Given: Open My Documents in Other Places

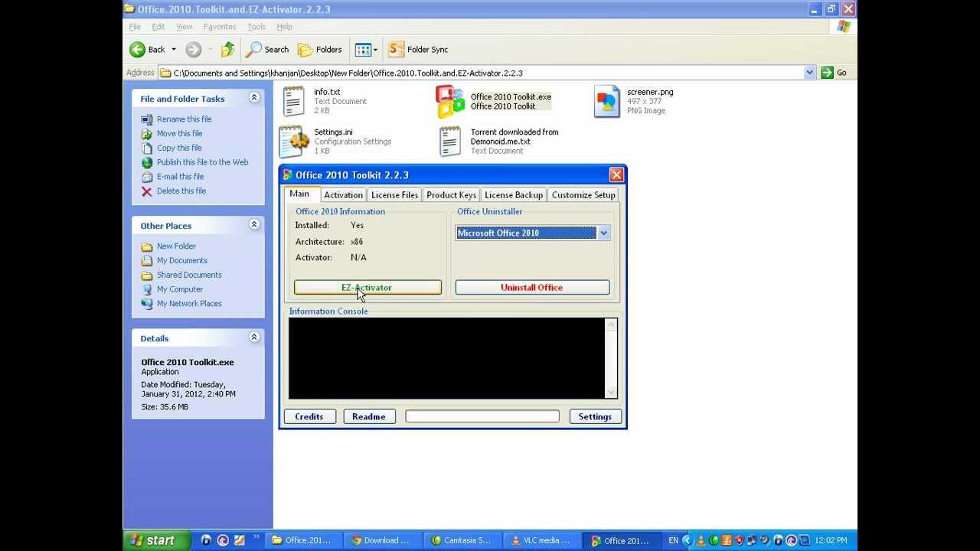Looking at the screenshot, I should point(182,261).
